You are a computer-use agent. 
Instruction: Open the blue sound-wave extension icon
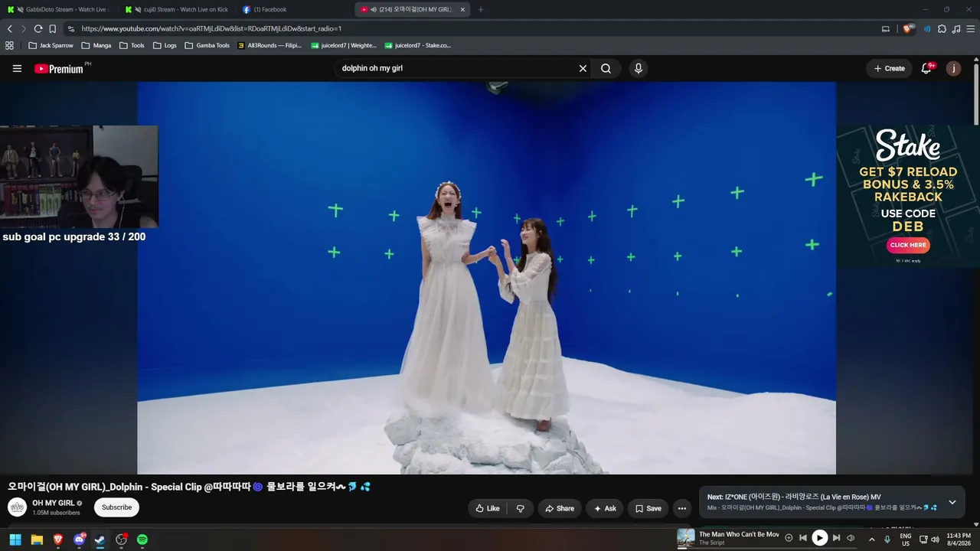927,28
